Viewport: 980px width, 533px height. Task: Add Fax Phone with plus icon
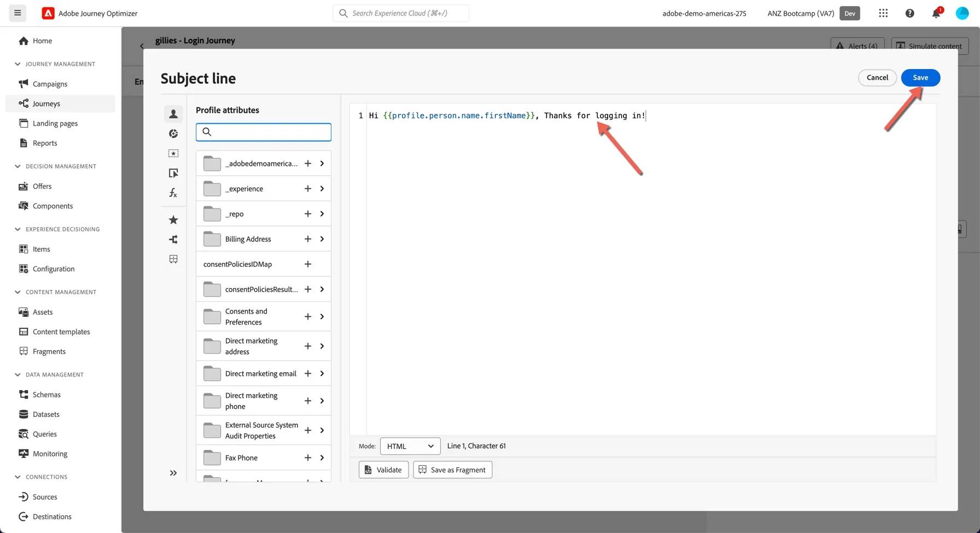coord(308,458)
